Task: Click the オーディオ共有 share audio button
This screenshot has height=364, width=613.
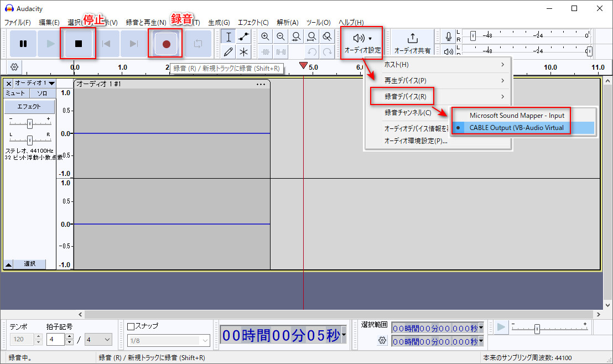Action: click(412, 43)
